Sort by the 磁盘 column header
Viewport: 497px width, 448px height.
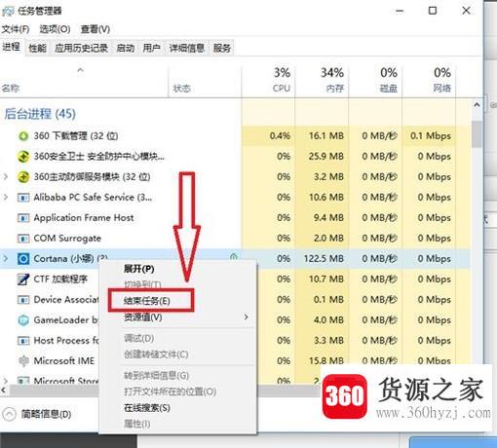point(375,81)
